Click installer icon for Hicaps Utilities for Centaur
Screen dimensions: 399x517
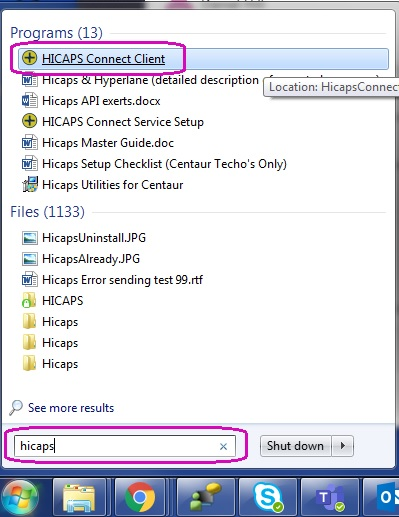click(30, 184)
